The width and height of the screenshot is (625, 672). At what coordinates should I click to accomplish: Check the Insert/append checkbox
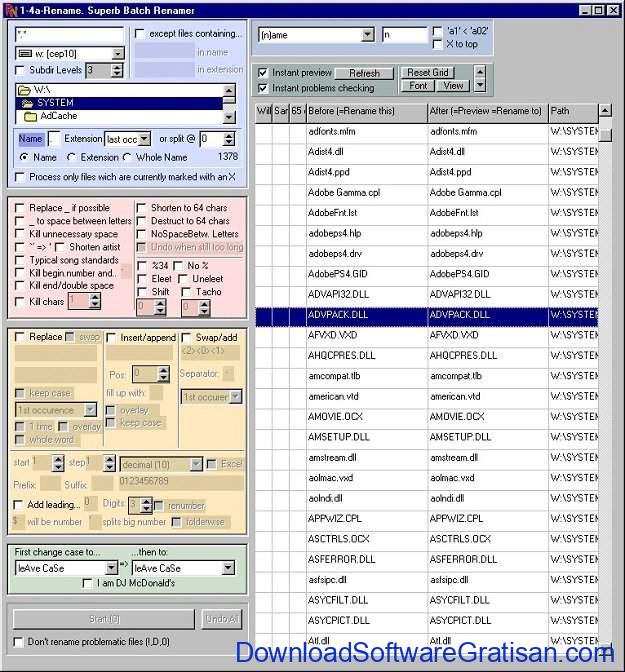[111, 338]
